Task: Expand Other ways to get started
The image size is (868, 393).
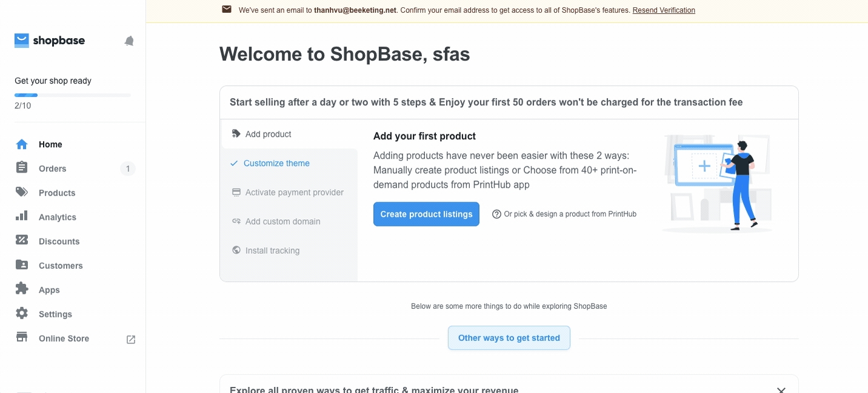Action: (509, 338)
